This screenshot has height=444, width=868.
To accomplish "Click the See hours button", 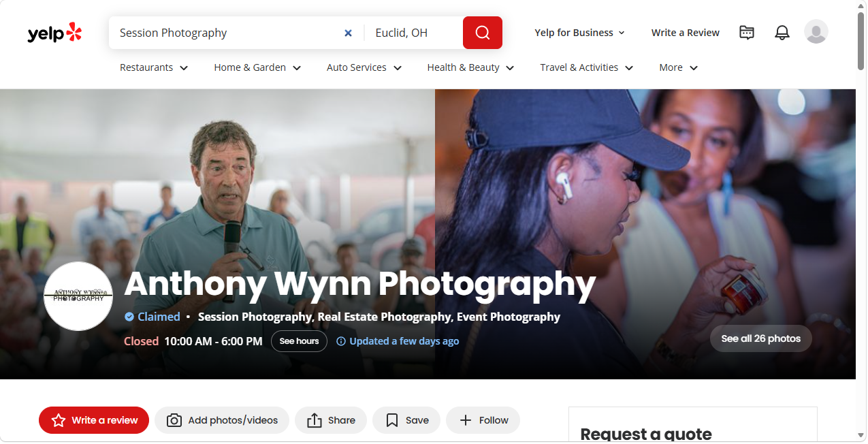I will pos(299,341).
